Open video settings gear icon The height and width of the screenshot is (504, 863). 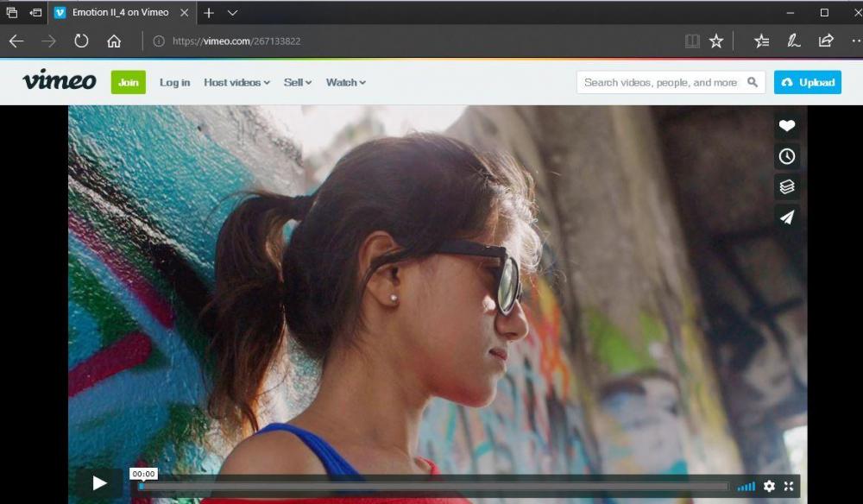pyautogui.click(x=769, y=486)
